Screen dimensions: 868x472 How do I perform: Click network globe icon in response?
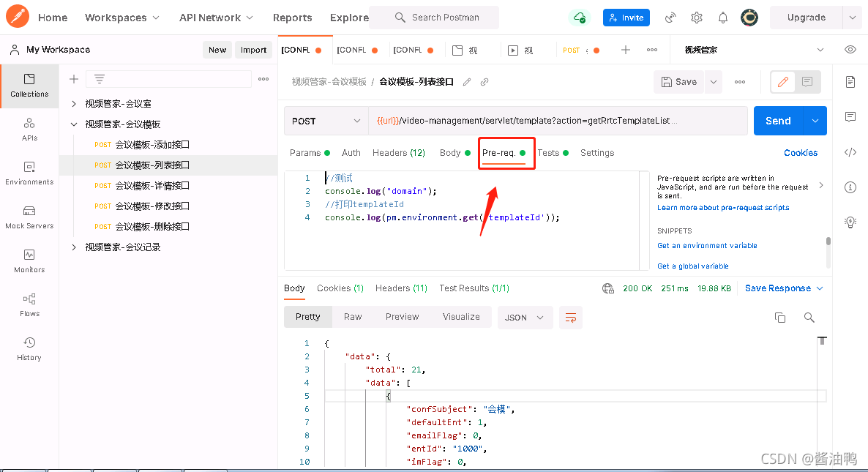(608, 288)
